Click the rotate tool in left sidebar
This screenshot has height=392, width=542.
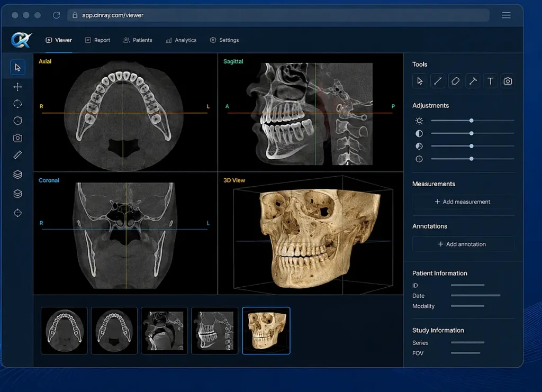pos(17,104)
